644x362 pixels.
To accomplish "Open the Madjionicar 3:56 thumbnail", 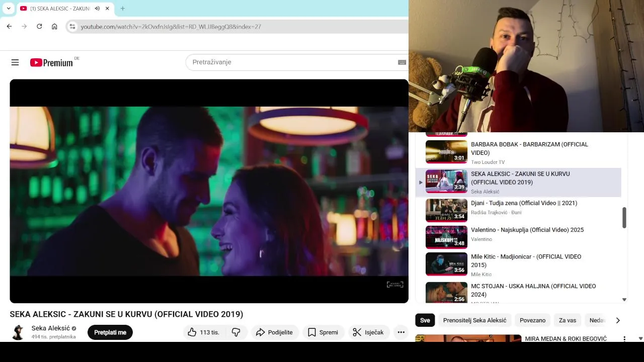I will pos(446,264).
